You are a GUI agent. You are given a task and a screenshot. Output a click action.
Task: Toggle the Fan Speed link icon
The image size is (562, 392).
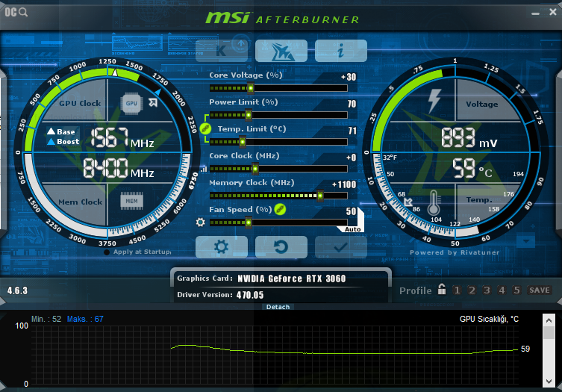(x=280, y=209)
